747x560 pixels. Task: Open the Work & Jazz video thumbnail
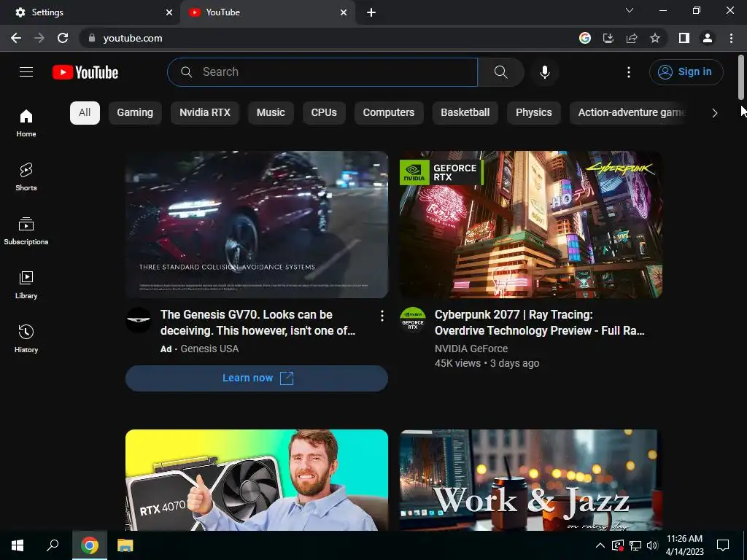[x=531, y=480]
